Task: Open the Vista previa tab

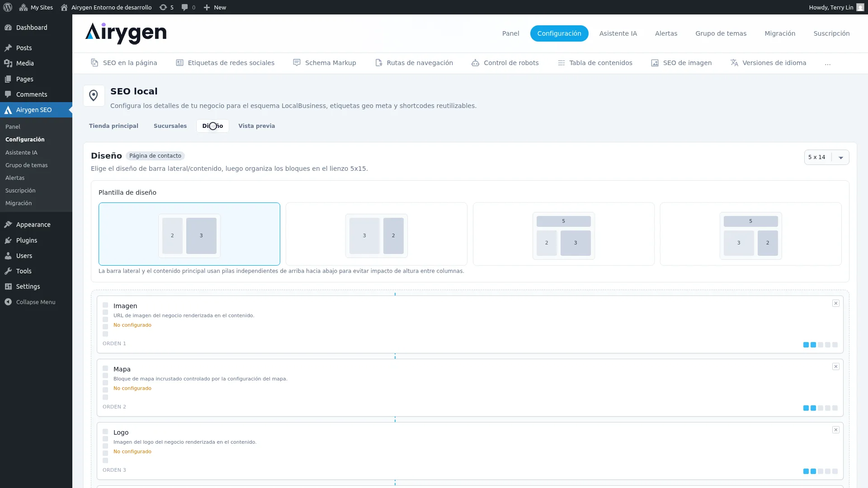Action: (256, 126)
